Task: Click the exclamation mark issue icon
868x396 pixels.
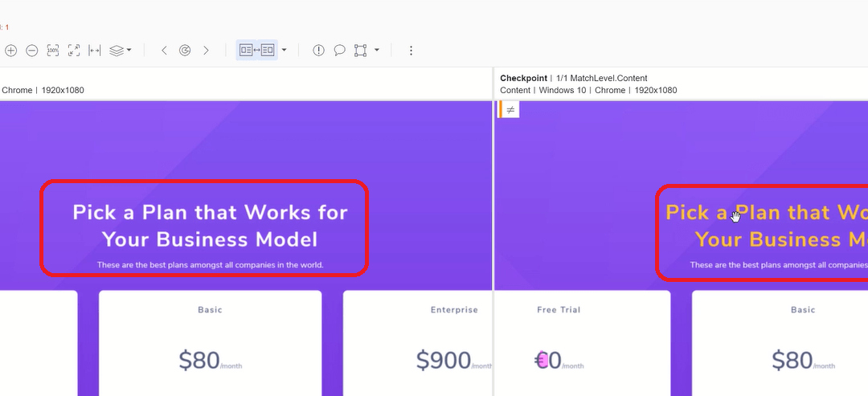Action: pyautogui.click(x=318, y=51)
